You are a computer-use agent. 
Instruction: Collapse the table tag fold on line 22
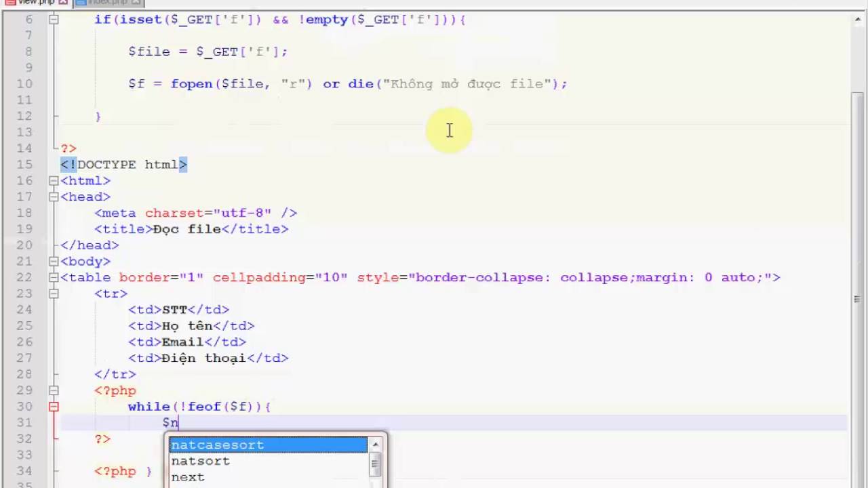tap(54, 278)
